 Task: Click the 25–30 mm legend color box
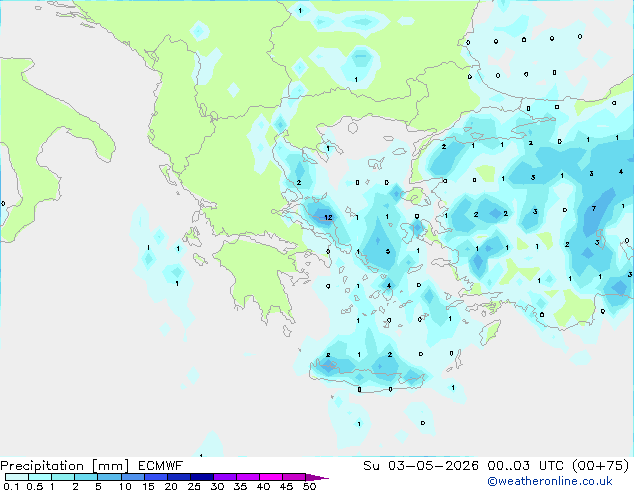coord(201,477)
